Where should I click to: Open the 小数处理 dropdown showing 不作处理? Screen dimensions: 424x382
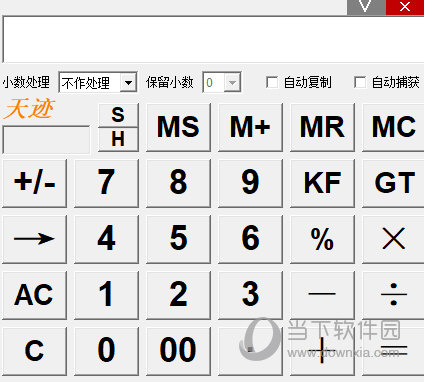[98, 82]
